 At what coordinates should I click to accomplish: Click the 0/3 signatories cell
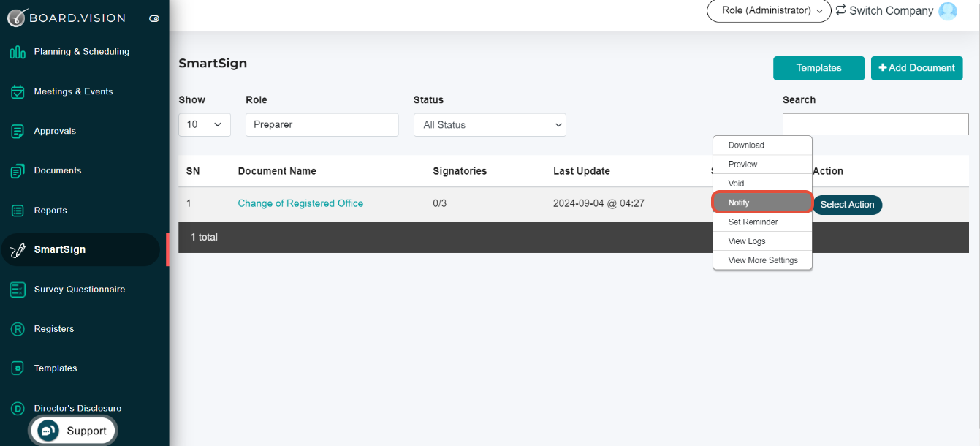439,204
